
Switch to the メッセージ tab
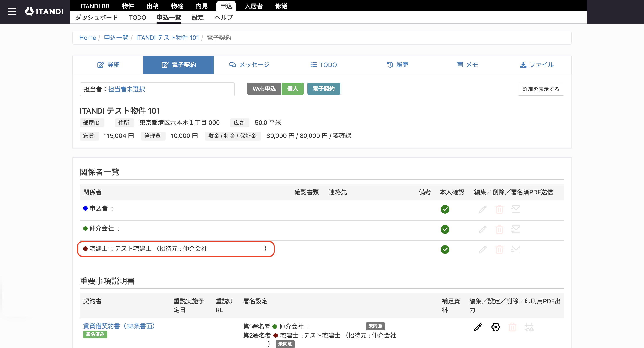[x=249, y=65]
